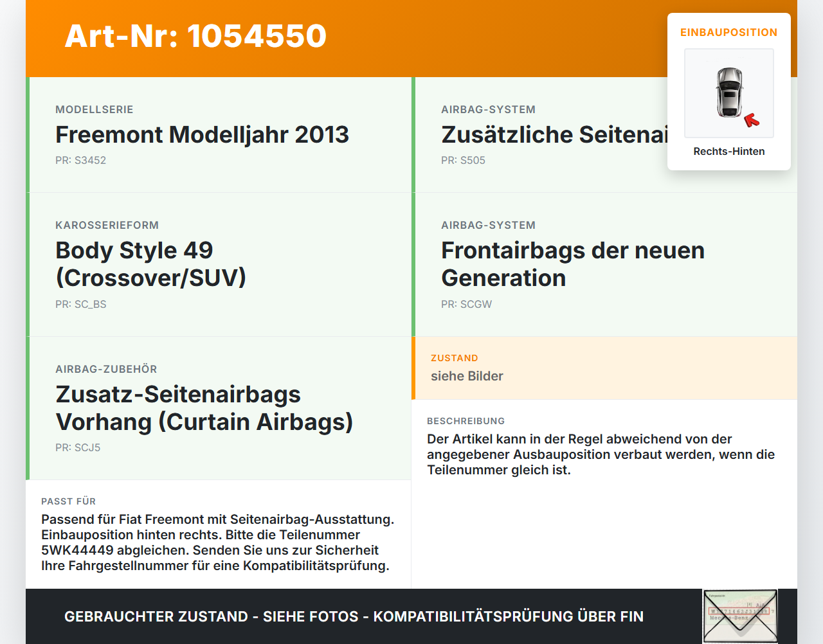Click the Freemont Modelljahr 2013 card

219,135
